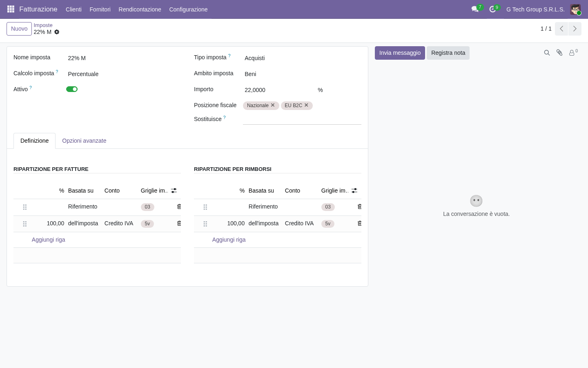Click the gear icon beside 22% M
The height and width of the screenshot is (368, 588).
click(57, 32)
